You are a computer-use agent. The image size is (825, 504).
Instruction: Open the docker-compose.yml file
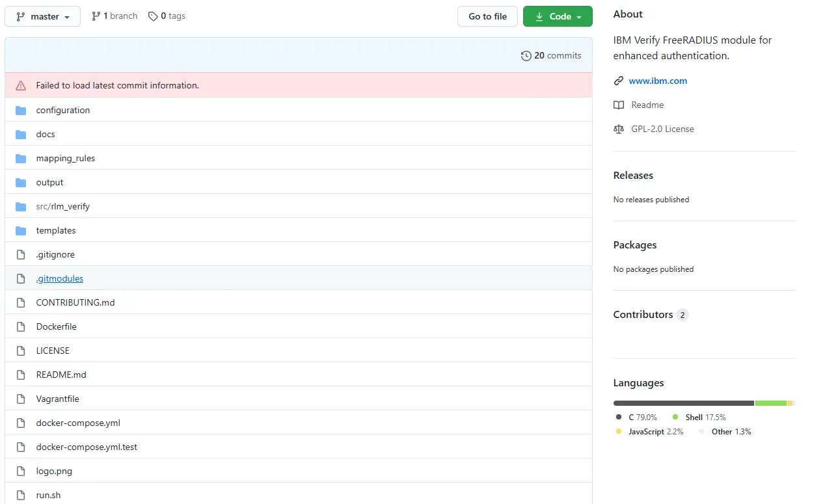(x=78, y=423)
